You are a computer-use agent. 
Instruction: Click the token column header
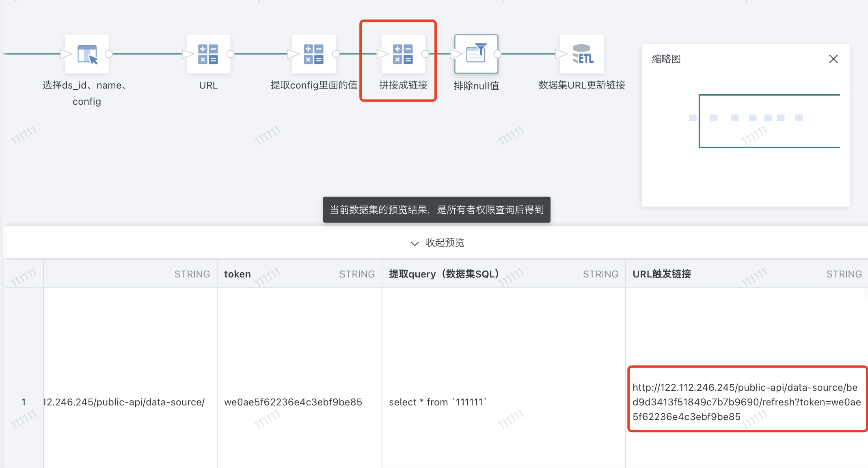pos(238,274)
